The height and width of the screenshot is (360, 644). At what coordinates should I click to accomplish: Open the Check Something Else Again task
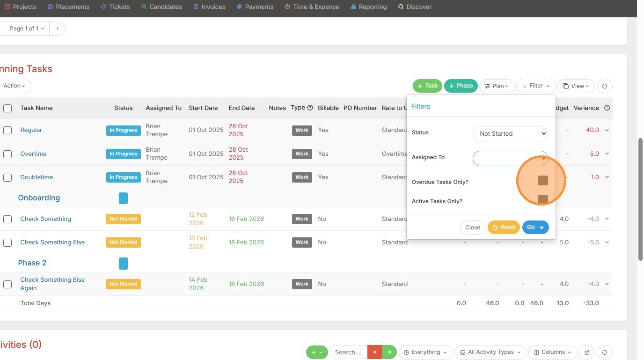click(52, 284)
